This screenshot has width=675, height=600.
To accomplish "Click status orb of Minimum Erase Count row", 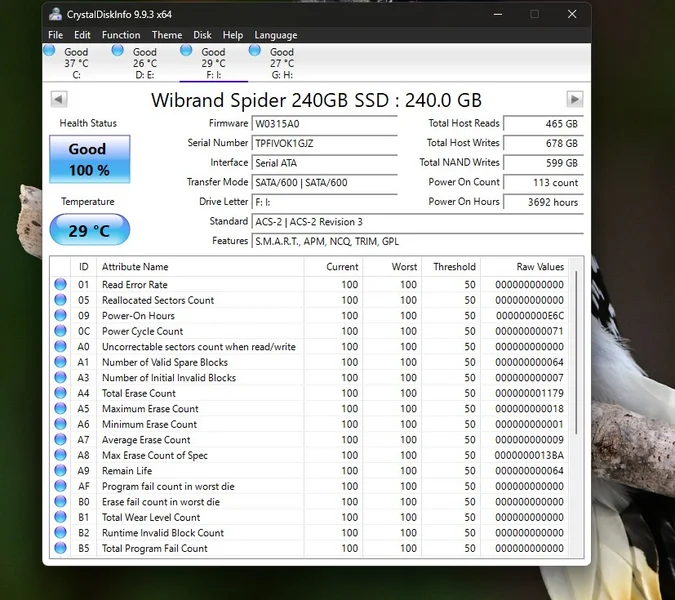I will coord(60,424).
